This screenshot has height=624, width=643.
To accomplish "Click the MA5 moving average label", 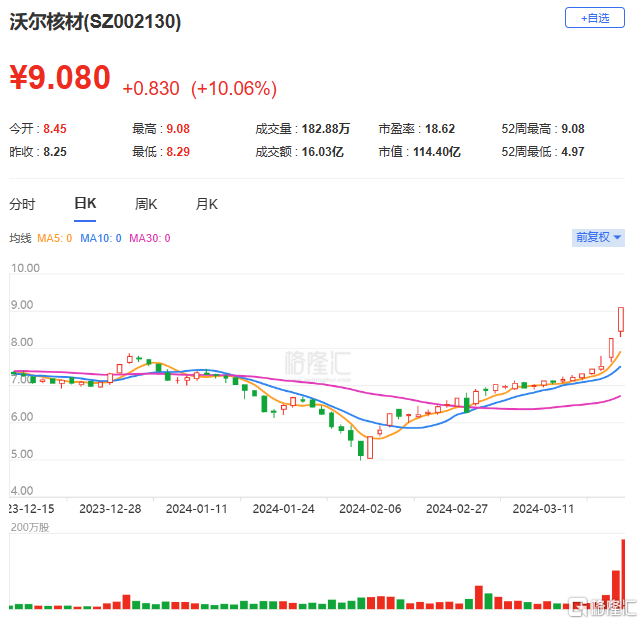I will click(x=55, y=238).
